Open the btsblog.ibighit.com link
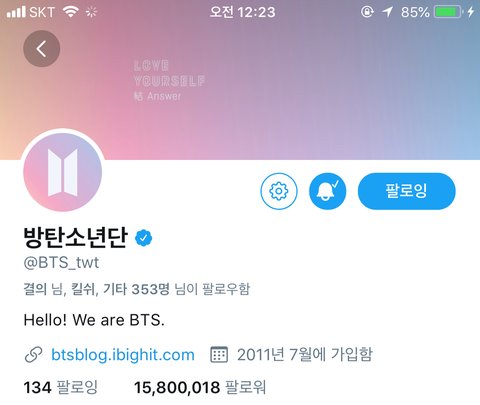 123,354
